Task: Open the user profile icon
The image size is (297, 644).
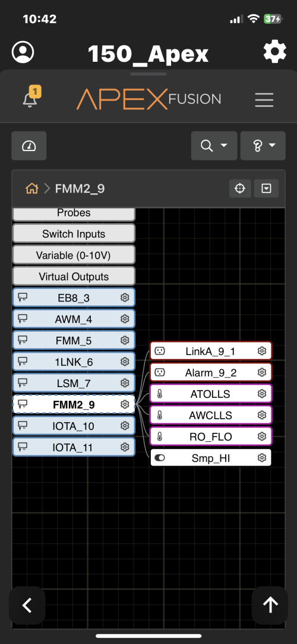Action: (23, 52)
